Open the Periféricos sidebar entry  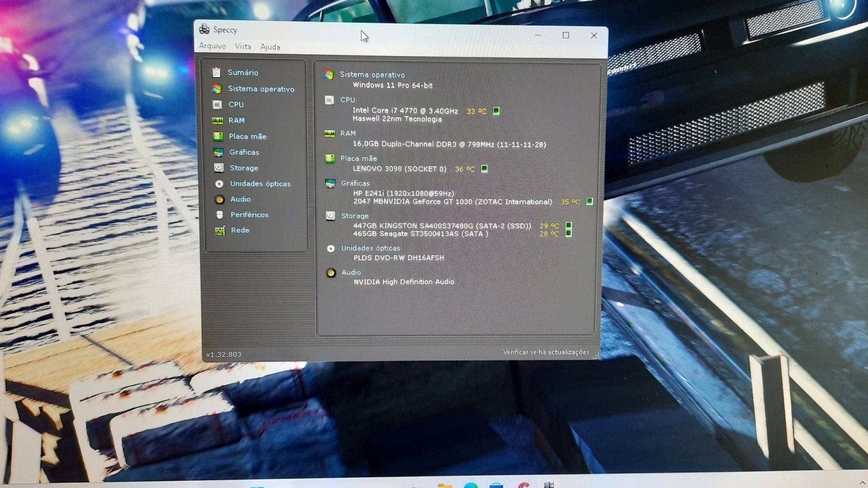click(x=249, y=215)
